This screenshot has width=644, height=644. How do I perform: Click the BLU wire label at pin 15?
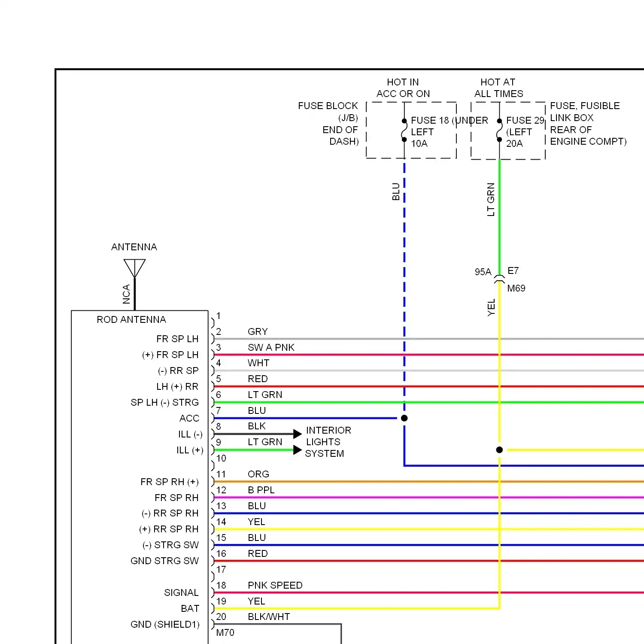(257, 538)
